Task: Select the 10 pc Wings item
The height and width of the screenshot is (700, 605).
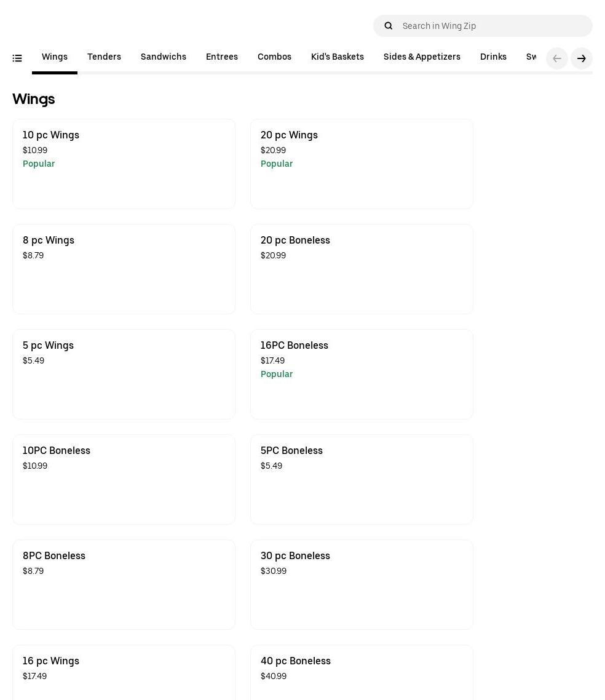Action: (124, 164)
